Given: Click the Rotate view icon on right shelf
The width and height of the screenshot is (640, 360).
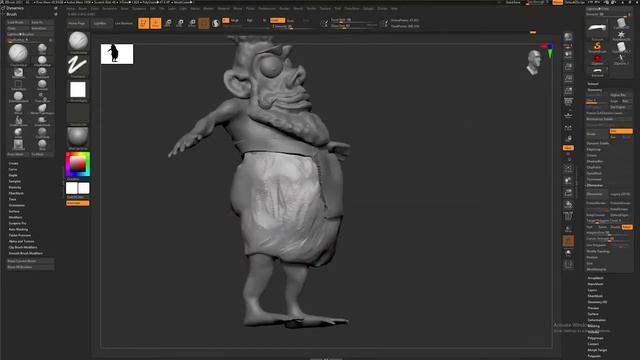Looking at the screenshot, I should [x=568, y=204].
